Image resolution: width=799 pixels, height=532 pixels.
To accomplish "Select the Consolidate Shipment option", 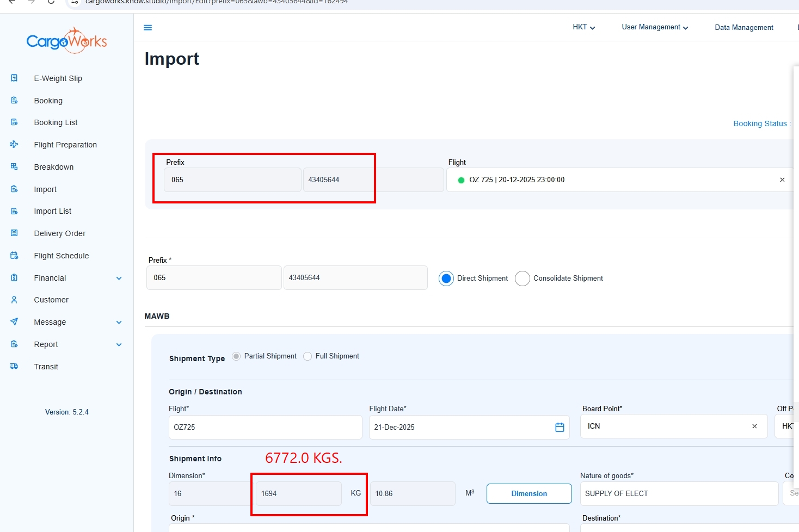I will [x=523, y=279].
